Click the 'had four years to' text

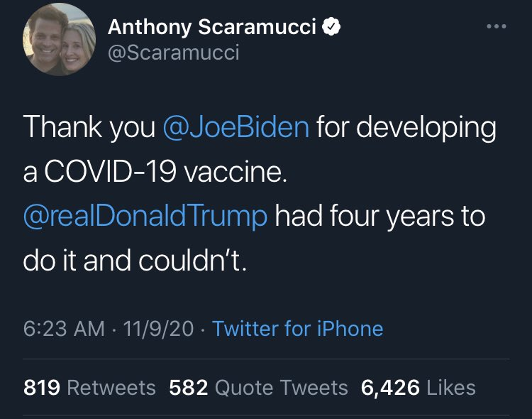point(379,216)
